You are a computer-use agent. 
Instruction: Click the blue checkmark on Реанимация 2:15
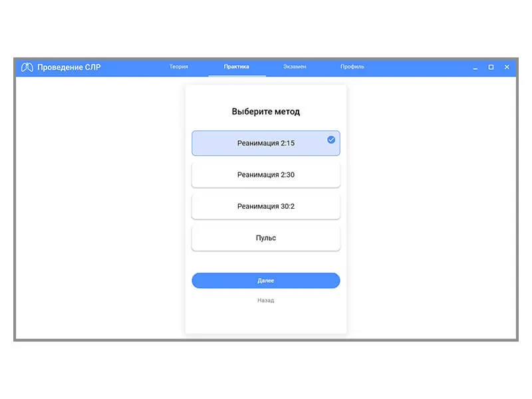click(x=331, y=140)
